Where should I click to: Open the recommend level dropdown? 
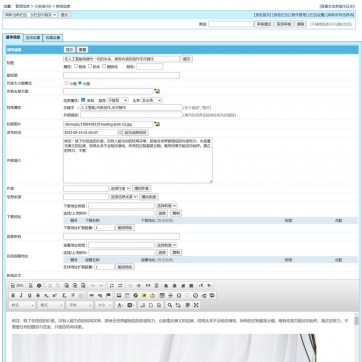(x=117, y=100)
